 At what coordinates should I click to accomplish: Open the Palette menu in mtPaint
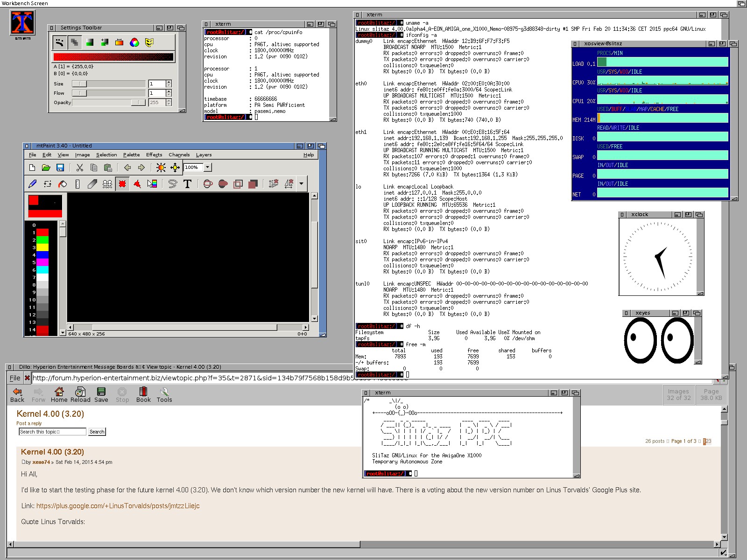click(x=131, y=155)
